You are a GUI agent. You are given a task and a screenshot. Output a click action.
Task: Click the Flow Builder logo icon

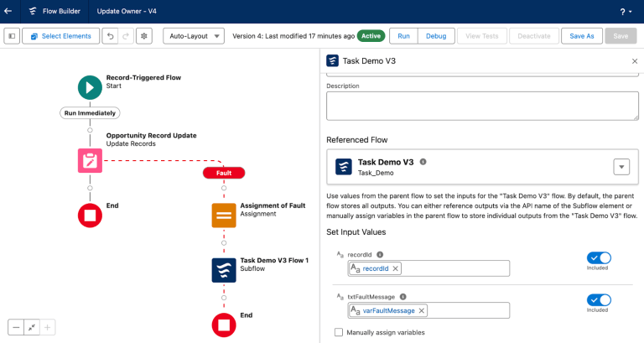[x=33, y=11]
